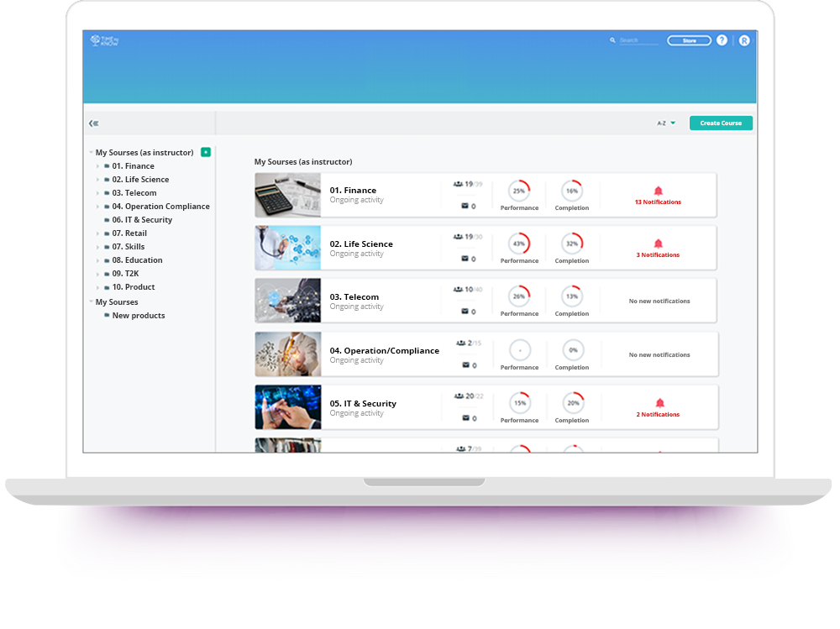Viewport: 840px width, 629px height.
Task: Select New products under My Sourses
Action: pos(138,315)
